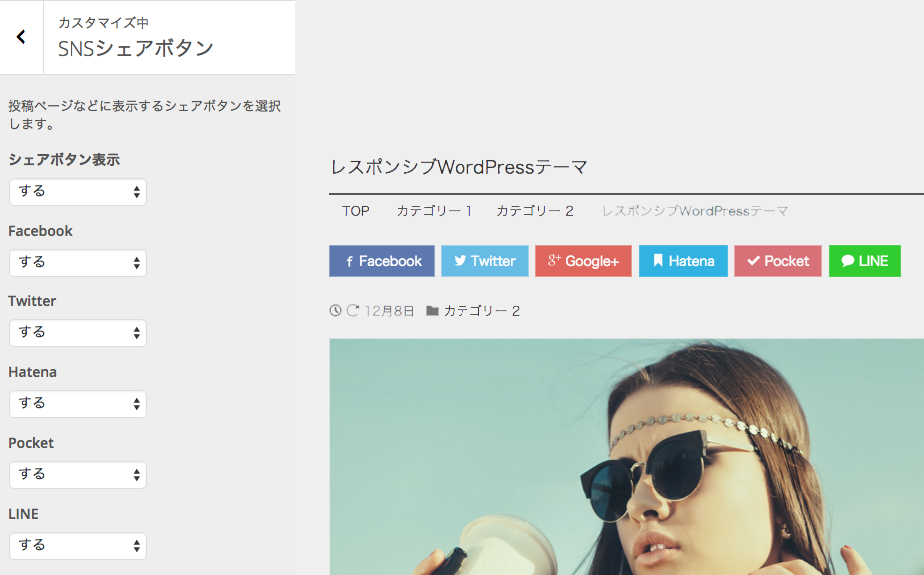This screenshot has height=575, width=924.
Task: Open the Twitter する dropdown
Action: (78, 332)
